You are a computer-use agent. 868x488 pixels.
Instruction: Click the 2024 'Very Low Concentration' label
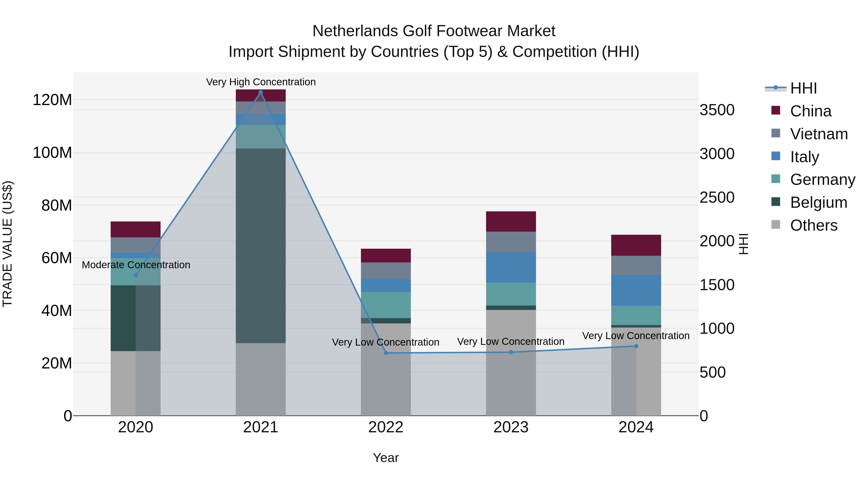coord(636,336)
